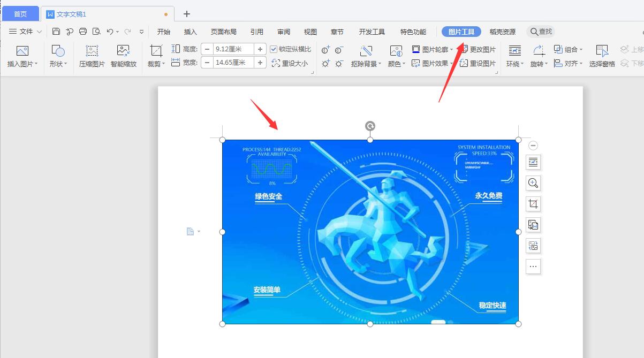Click the magnifier icon beside the image
This screenshot has width=644, height=358.
[x=533, y=183]
